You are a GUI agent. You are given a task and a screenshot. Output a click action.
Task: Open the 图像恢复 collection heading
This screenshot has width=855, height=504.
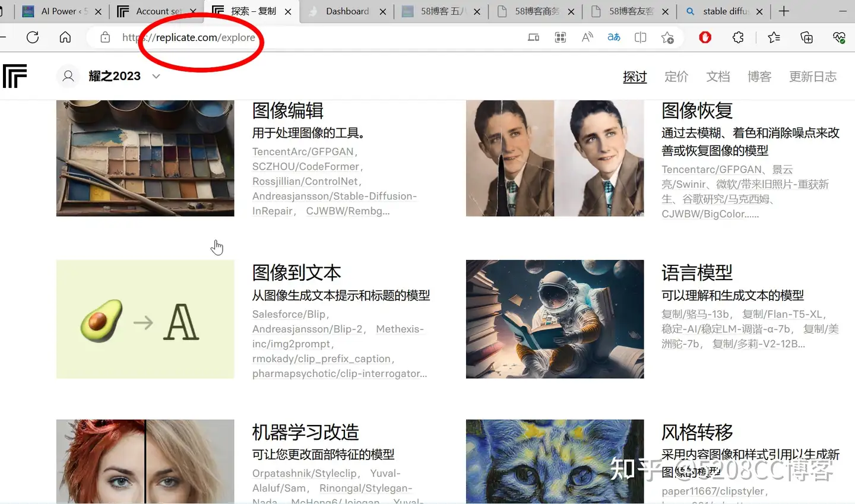pyautogui.click(x=697, y=110)
